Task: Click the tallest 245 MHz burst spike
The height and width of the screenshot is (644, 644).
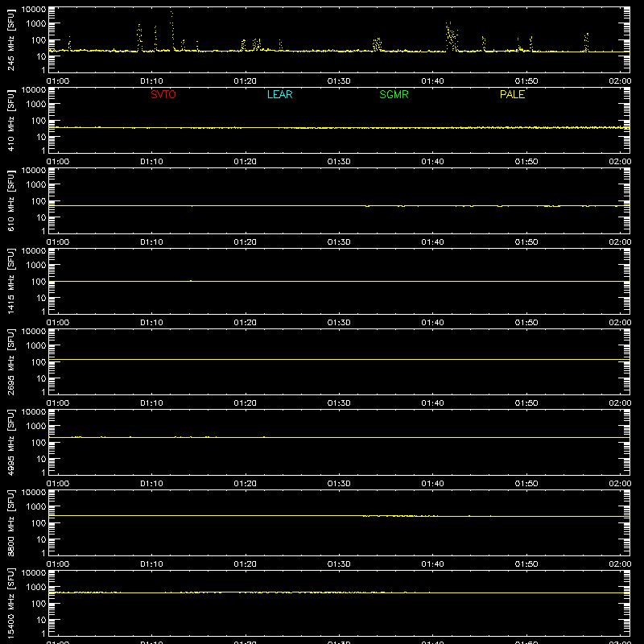Action: tap(172, 31)
